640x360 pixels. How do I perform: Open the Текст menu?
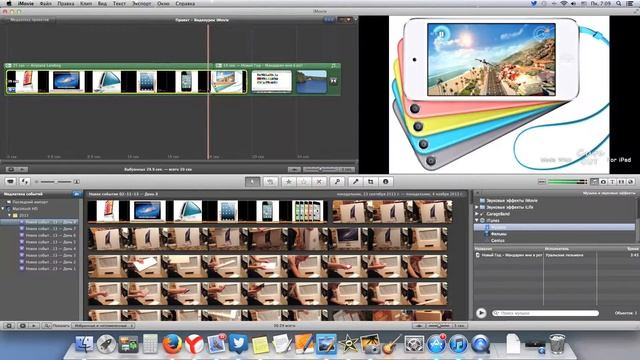point(119,4)
